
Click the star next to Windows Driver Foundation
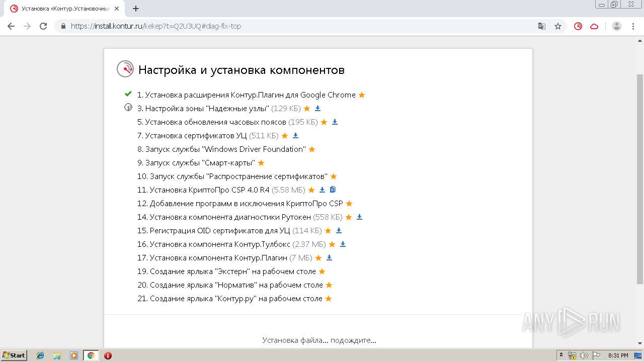[x=311, y=149]
